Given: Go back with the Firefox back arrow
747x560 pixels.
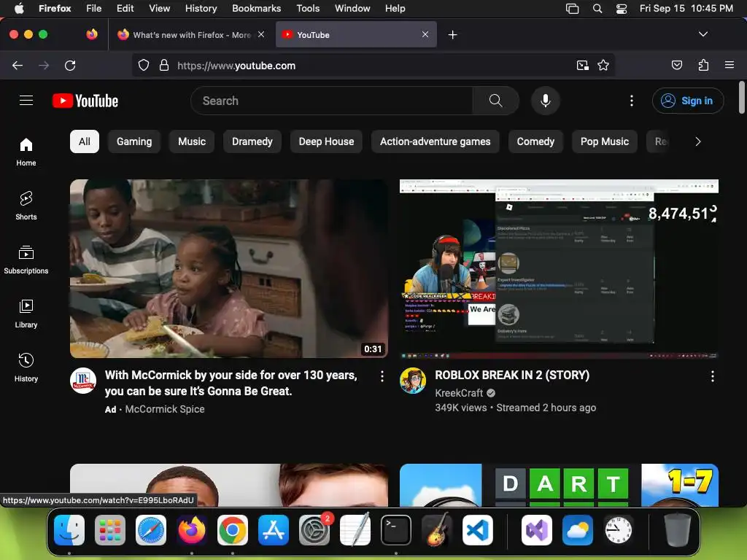Looking at the screenshot, I should (18, 65).
